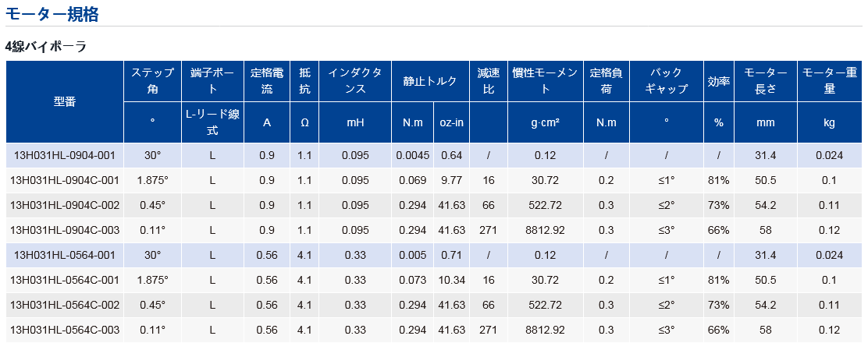Click the バックギャップ column header
Screen dimensions: 868x350
coord(667,81)
